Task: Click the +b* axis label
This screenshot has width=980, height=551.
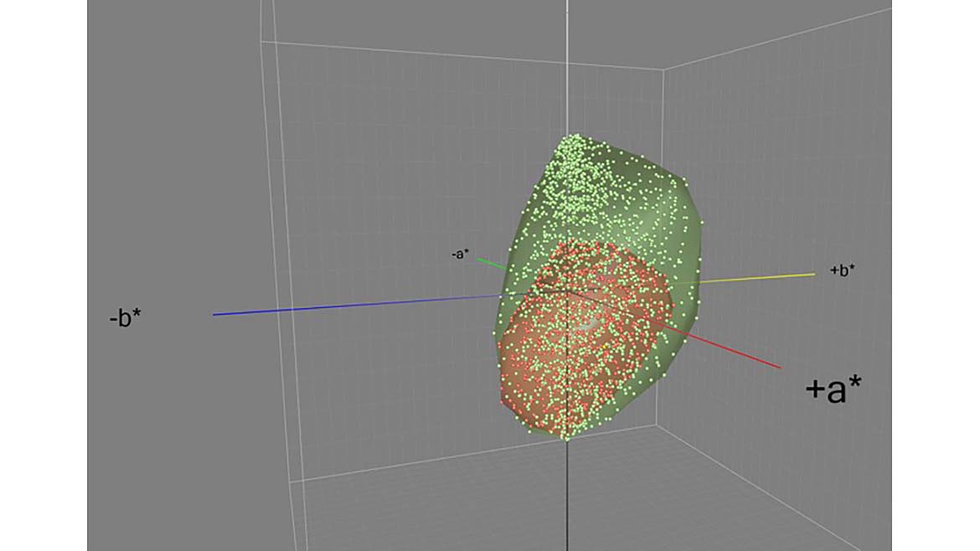Action: [843, 270]
